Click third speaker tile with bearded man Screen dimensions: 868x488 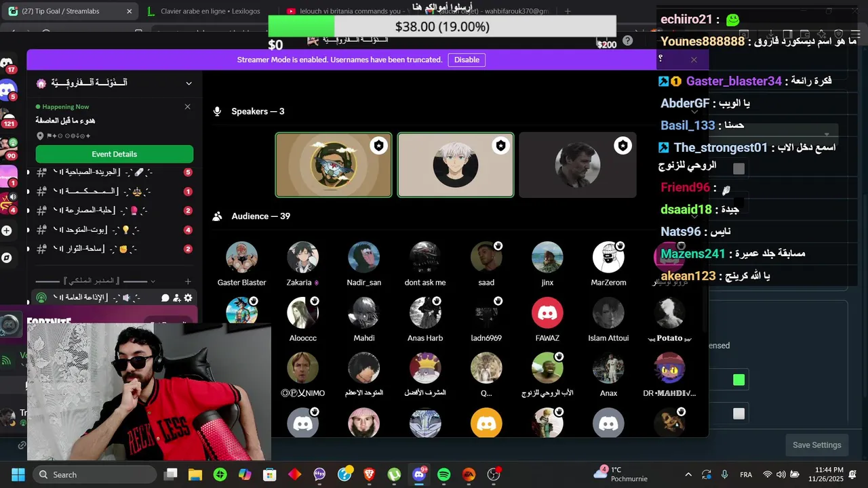click(x=578, y=165)
